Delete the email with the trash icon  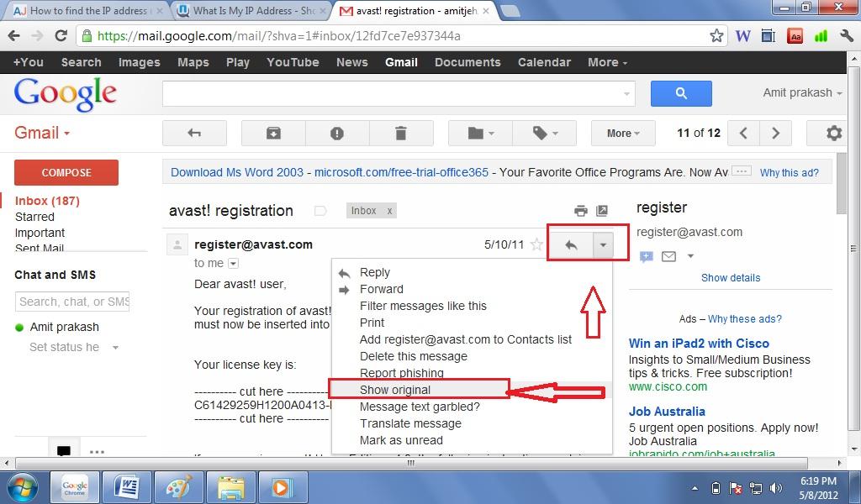[401, 133]
